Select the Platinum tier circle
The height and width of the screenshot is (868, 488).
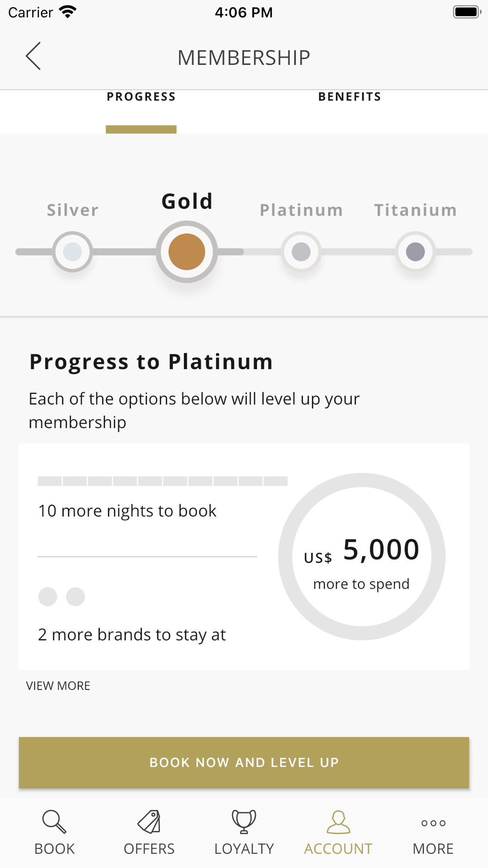[301, 252]
